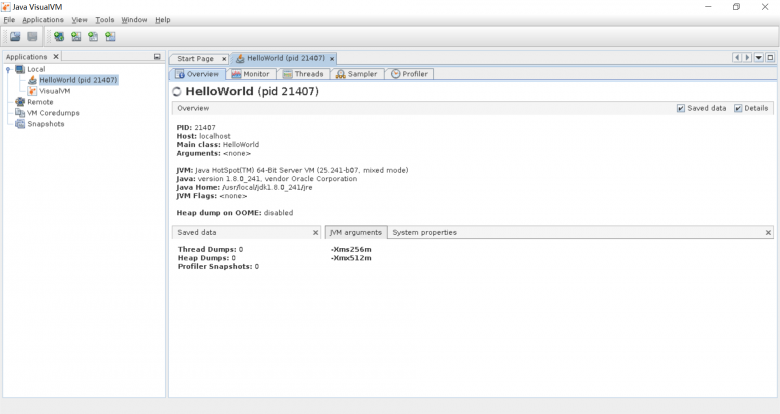Click the Load Snapshot toolbar icon

[x=15, y=37]
